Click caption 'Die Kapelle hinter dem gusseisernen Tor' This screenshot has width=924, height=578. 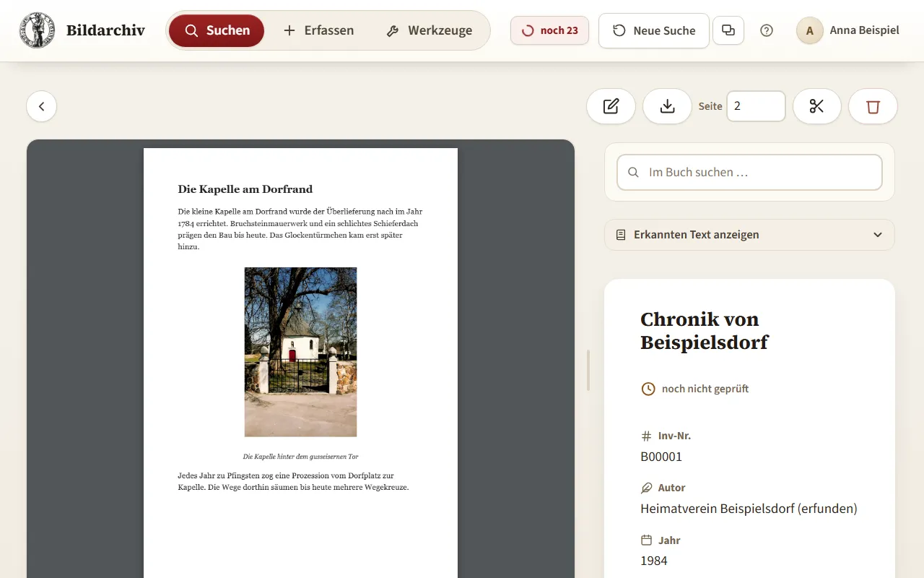(300, 457)
